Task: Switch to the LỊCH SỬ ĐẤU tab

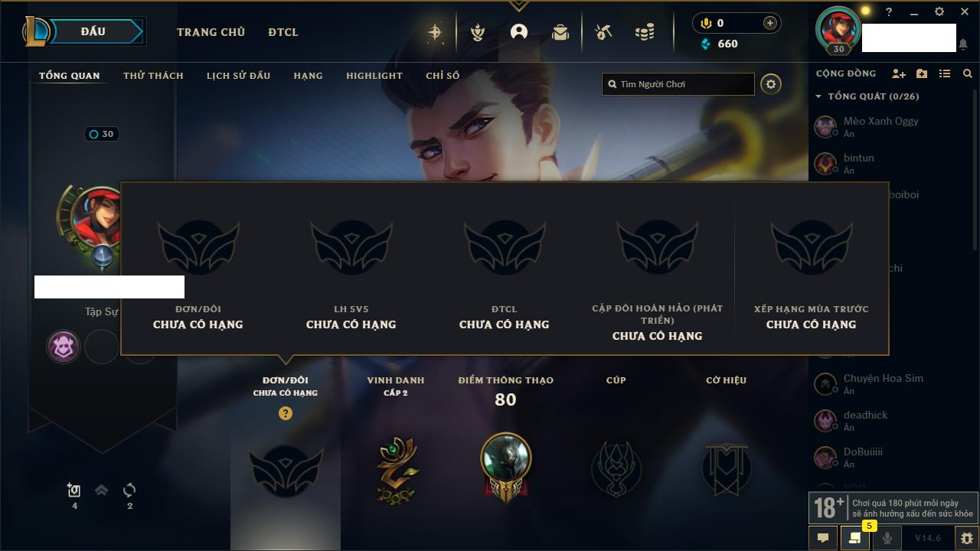Action: click(x=238, y=76)
